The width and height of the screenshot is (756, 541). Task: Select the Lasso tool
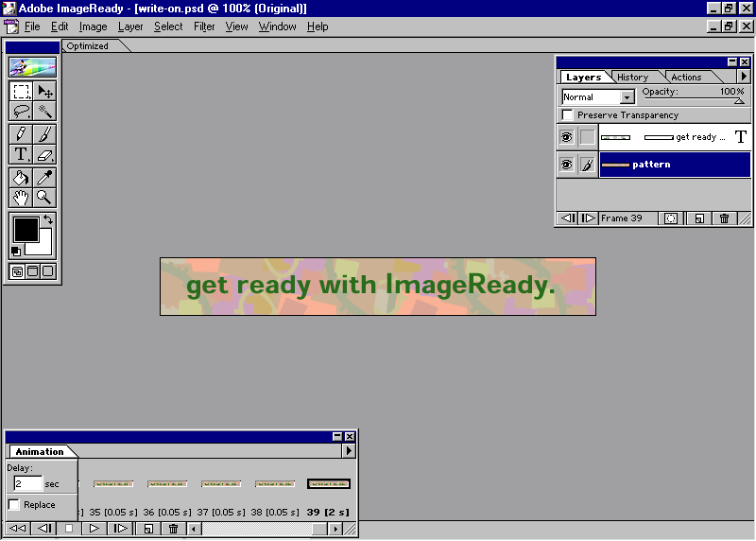[x=21, y=111]
